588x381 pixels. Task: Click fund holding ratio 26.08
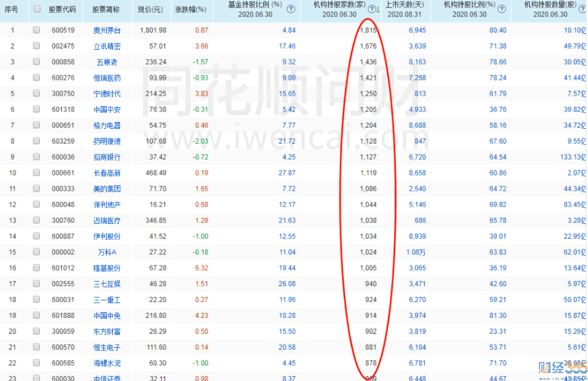[x=287, y=284]
